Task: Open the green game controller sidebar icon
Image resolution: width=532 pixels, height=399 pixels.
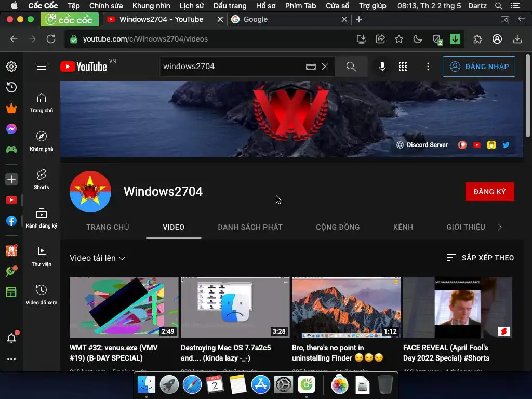Action: 11,149
